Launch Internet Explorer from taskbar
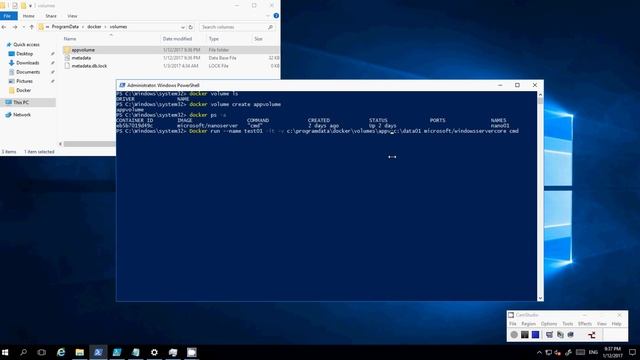Viewport: 640px width, 360px height. point(61,352)
